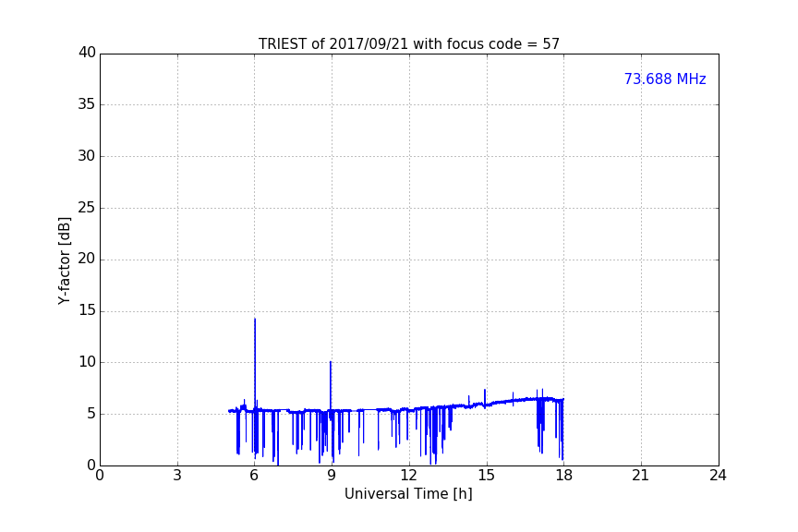
Task: Click the x-axis tick label '6'
Action: point(255,476)
